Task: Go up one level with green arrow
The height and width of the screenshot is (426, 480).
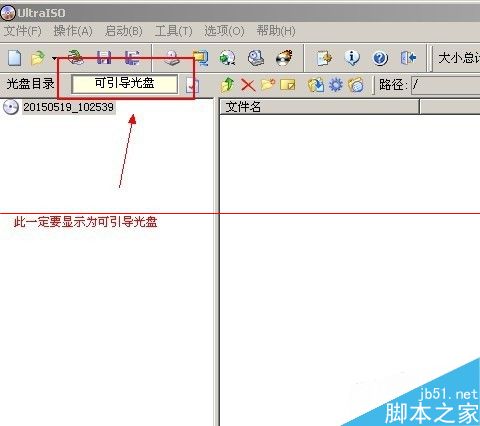Action: (x=227, y=85)
